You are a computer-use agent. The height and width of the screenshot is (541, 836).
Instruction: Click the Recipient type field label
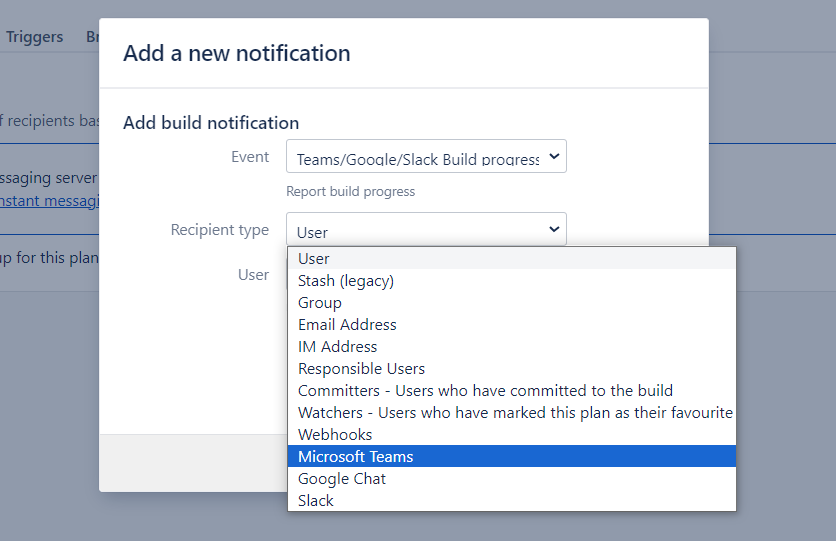click(219, 230)
